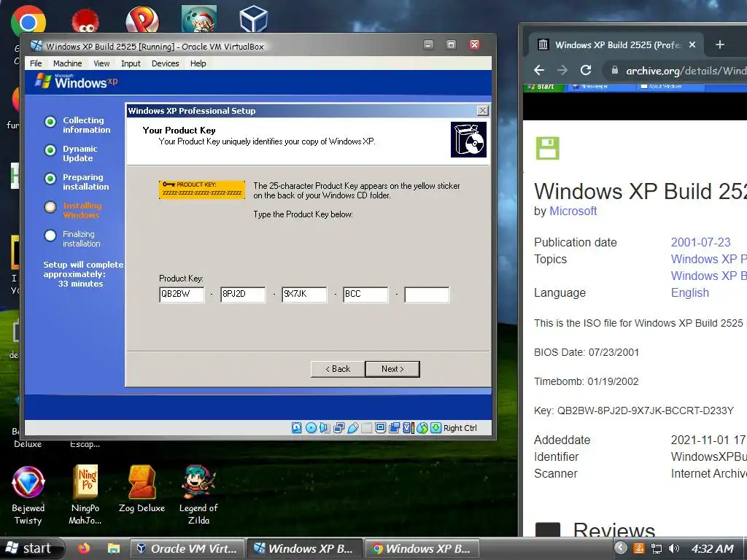Click the volume icon in system tray
Viewport: 747px width, 560px height.
673,548
